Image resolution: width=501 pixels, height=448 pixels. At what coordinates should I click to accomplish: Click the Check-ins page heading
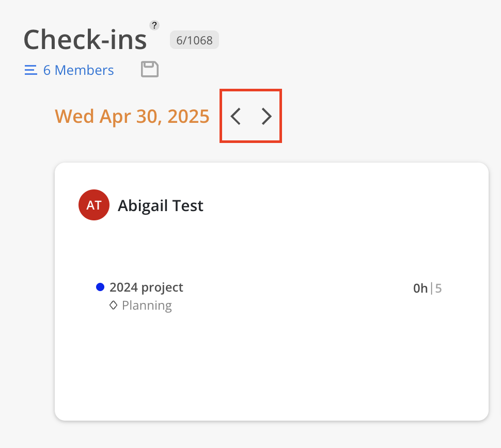pyautogui.click(x=85, y=40)
